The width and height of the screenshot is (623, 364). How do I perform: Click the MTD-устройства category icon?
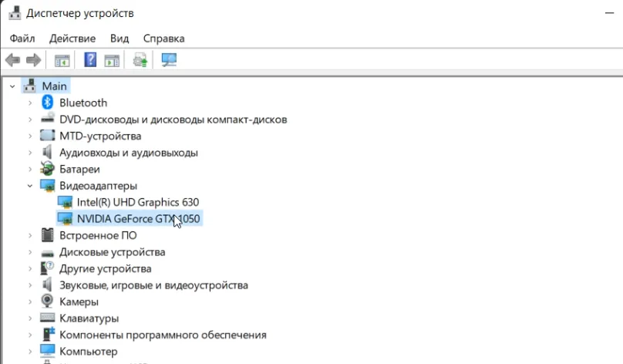(x=47, y=136)
